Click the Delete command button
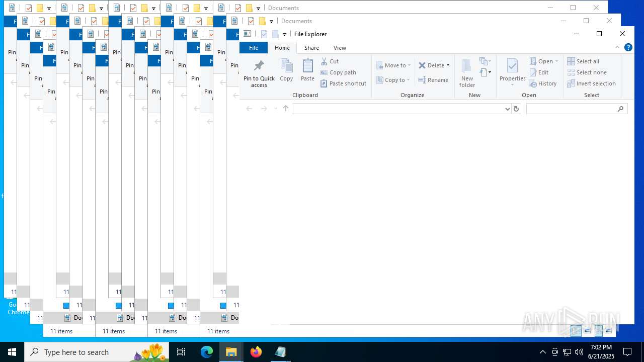 coord(431,65)
